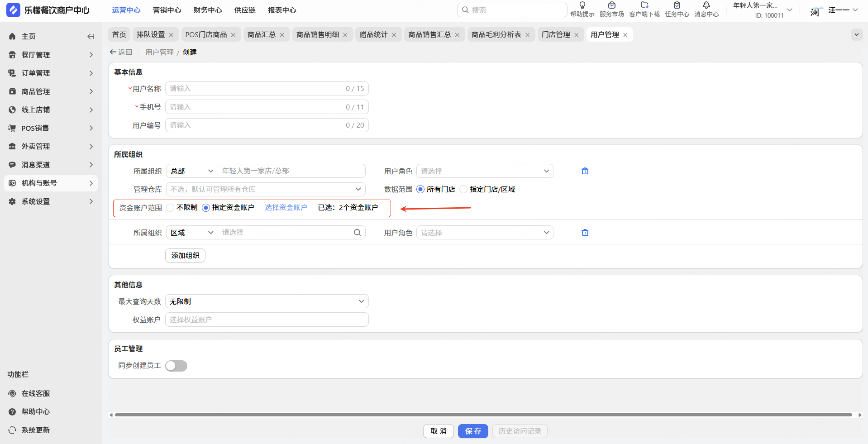
Task: Click the 主页 home icon
Action: click(x=12, y=37)
